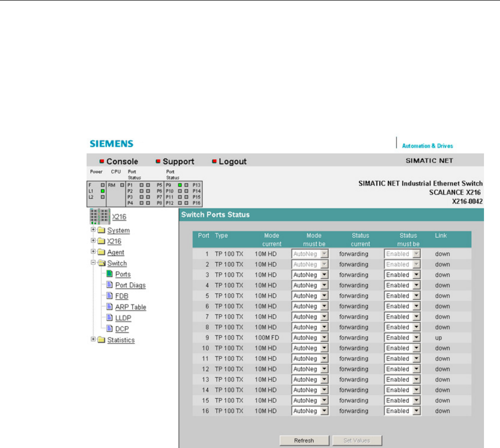This screenshot has height=448, width=500.
Task: Open Mode must be dropdown for port 9
Action: [x=310, y=337]
